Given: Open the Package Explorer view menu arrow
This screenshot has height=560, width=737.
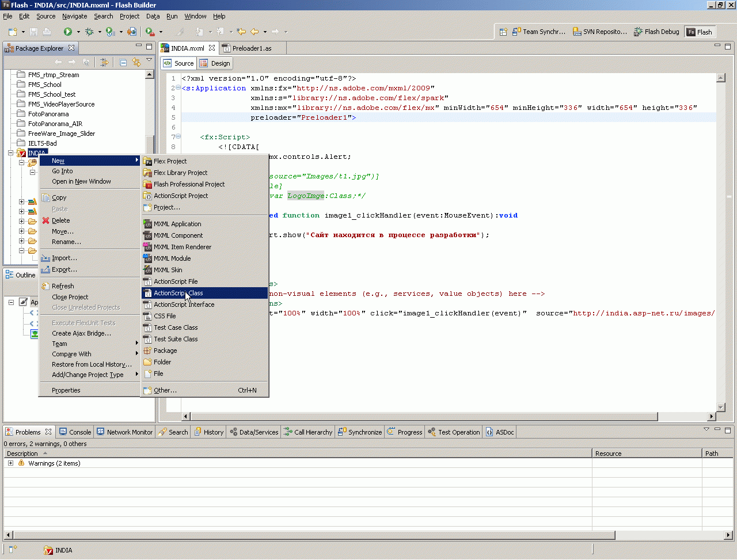Looking at the screenshot, I should pyautogui.click(x=149, y=60).
